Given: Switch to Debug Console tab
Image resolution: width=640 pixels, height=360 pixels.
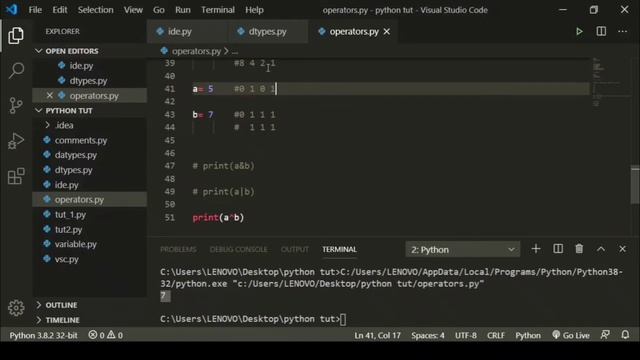Looking at the screenshot, I should (238, 249).
